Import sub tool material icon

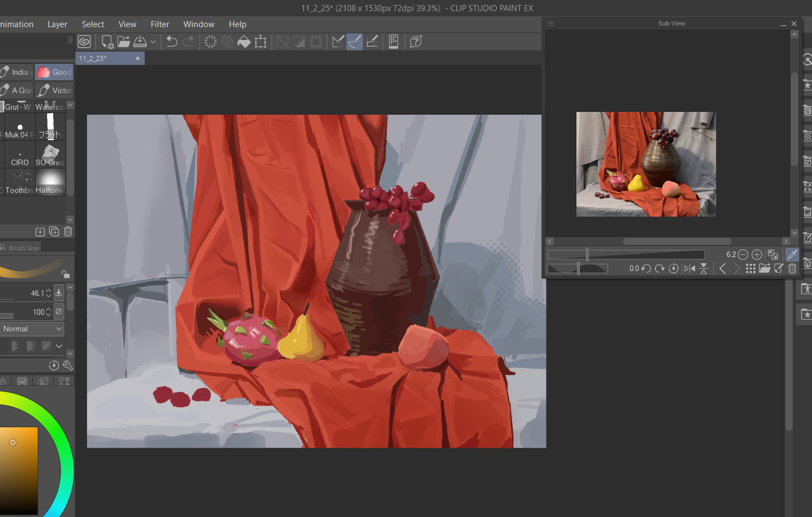[40, 232]
